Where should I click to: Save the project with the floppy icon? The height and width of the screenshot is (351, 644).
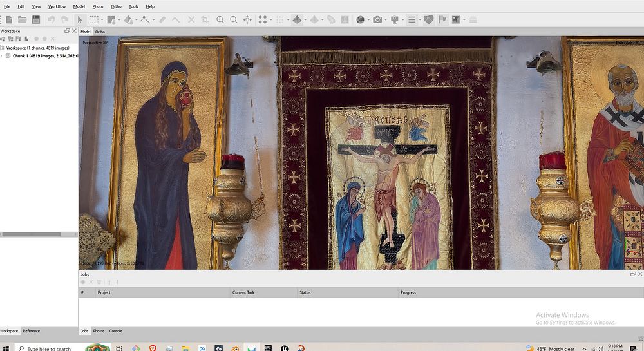click(35, 20)
